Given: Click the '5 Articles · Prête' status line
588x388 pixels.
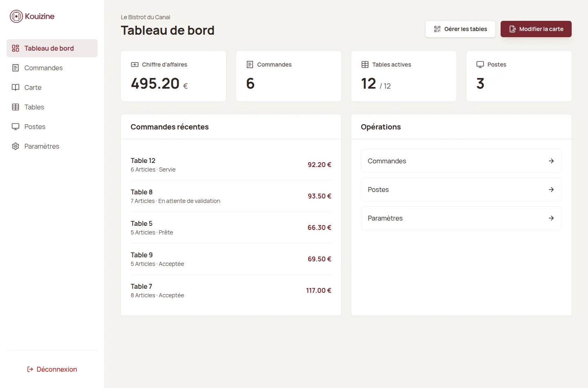Looking at the screenshot, I should [152, 232].
